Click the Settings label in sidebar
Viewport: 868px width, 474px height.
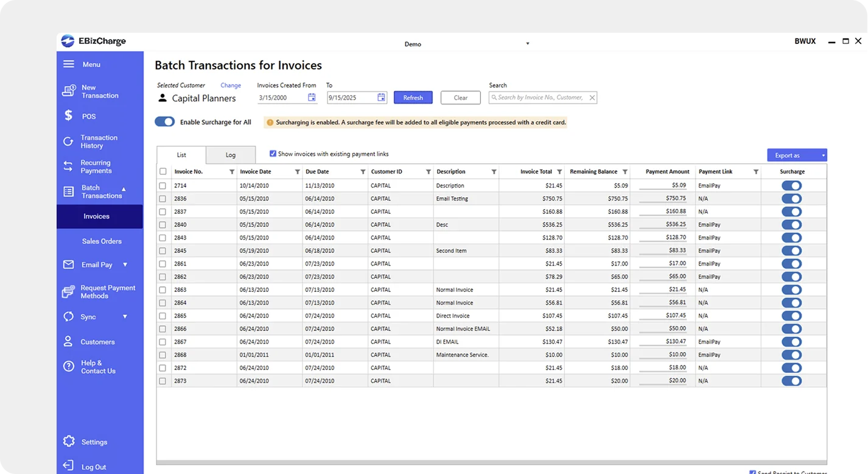tap(94, 442)
